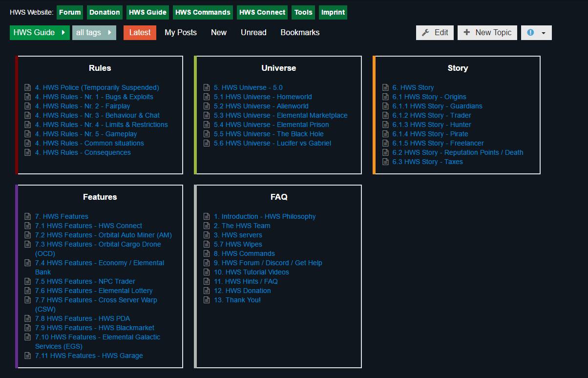Open 6.1.5 HWS Story - Freelancer
Viewport: 588px width, 378px height.
438,143
